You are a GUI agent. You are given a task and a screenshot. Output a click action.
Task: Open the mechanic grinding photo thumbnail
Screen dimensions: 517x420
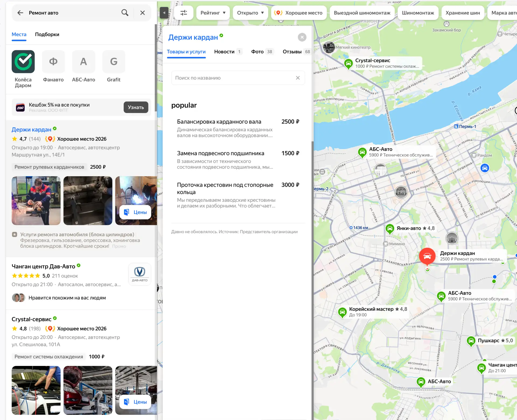click(36, 201)
